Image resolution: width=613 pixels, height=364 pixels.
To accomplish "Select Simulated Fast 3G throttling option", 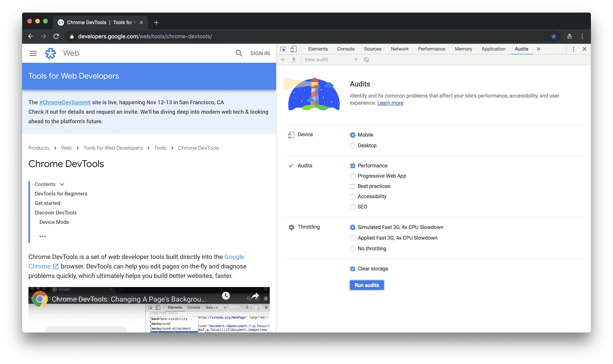I will [x=353, y=227].
